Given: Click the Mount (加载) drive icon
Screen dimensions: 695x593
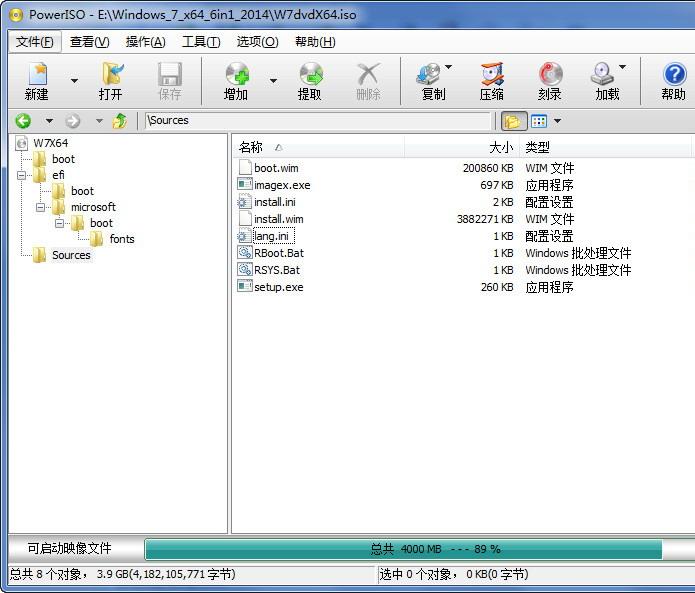Looking at the screenshot, I should pos(602,74).
